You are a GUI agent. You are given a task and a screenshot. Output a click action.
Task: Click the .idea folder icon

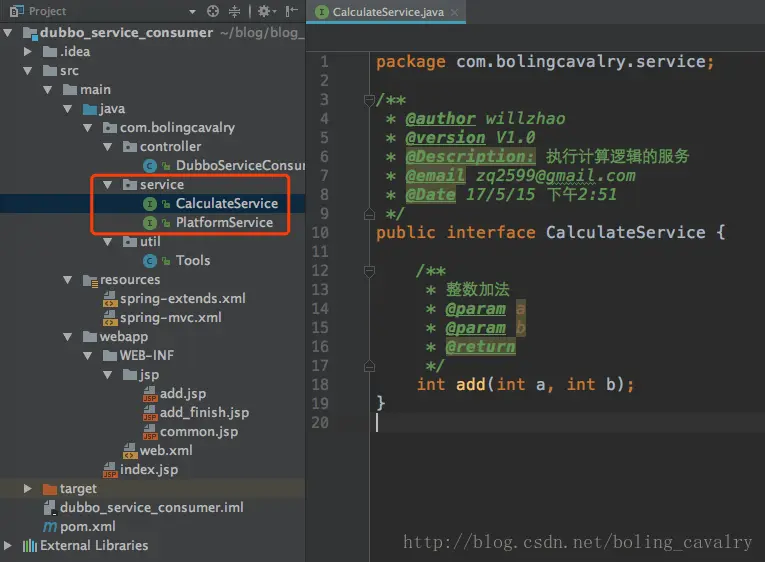coord(49,52)
